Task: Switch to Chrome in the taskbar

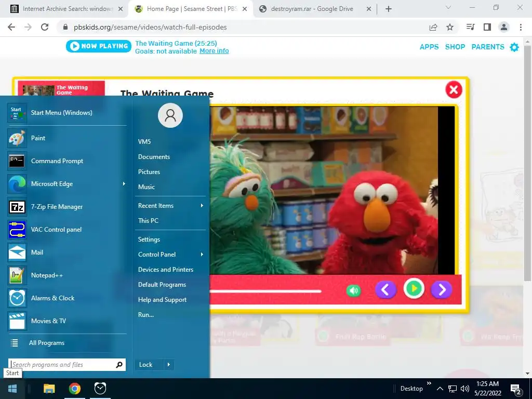Action: coord(75,389)
